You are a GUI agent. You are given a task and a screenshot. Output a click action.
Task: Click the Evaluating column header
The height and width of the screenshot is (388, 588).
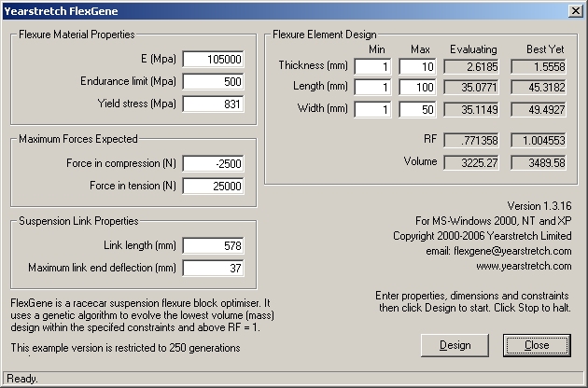point(473,49)
